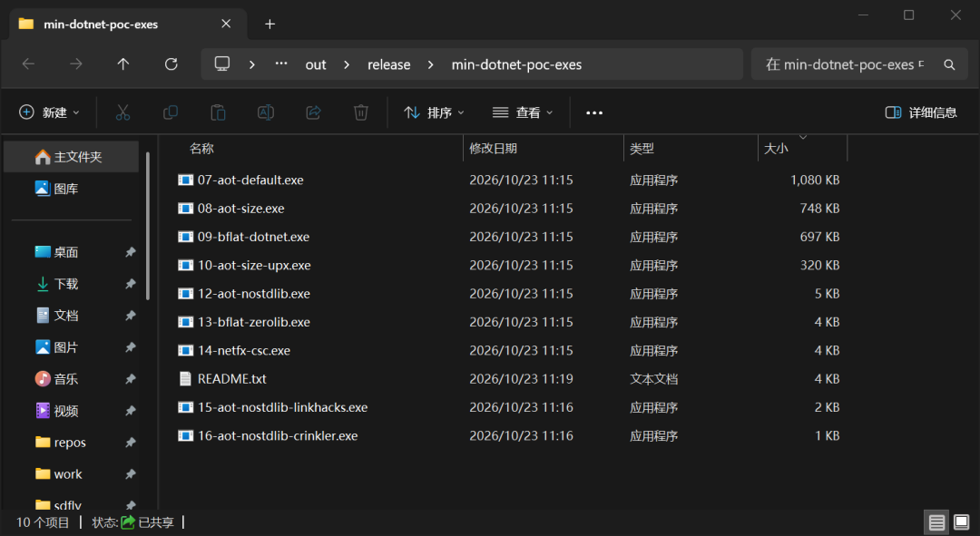Switch to large thumbnails view icon
The width and height of the screenshot is (980, 536).
coord(961,522)
